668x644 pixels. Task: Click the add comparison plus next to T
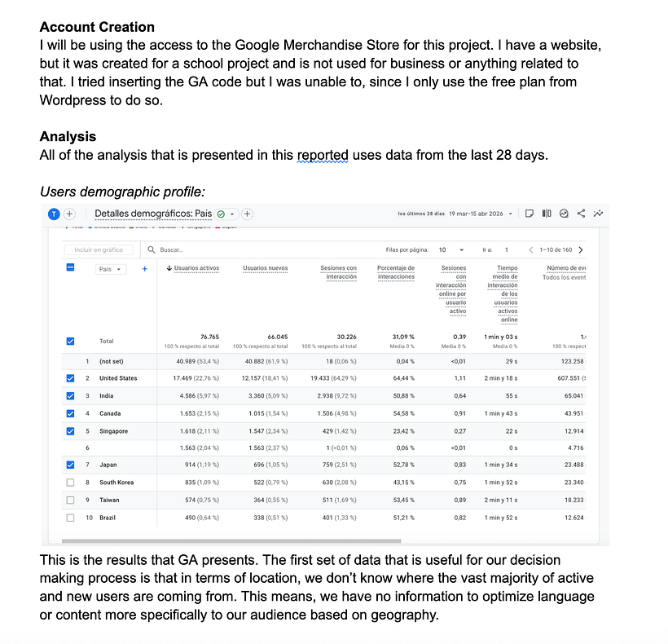[x=69, y=214]
